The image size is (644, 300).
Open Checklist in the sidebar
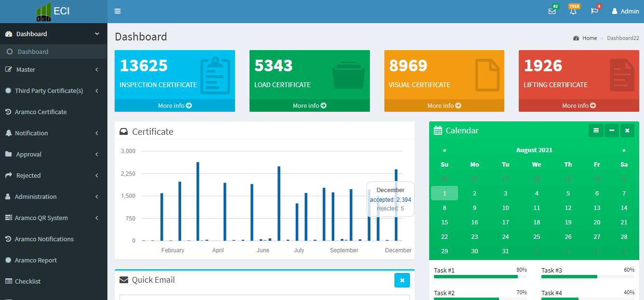click(x=27, y=282)
